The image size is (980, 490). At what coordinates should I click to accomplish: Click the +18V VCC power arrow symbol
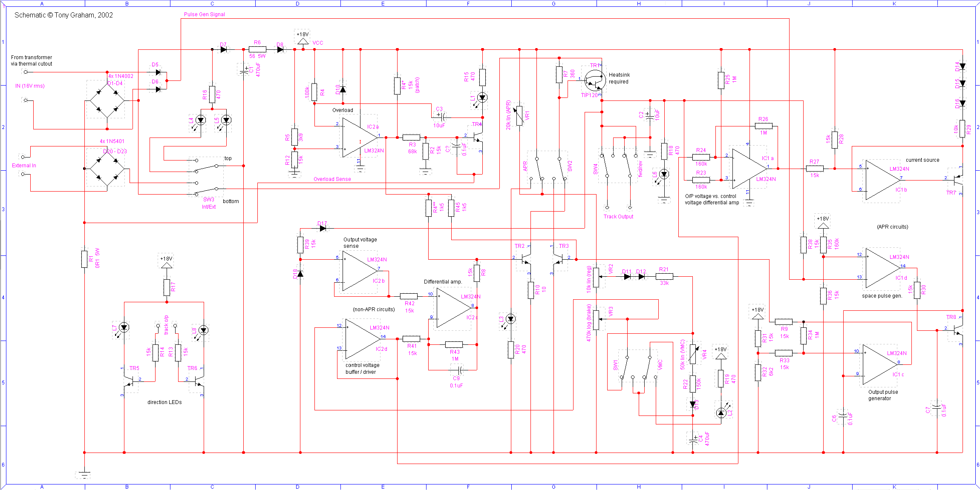pyautogui.click(x=303, y=42)
